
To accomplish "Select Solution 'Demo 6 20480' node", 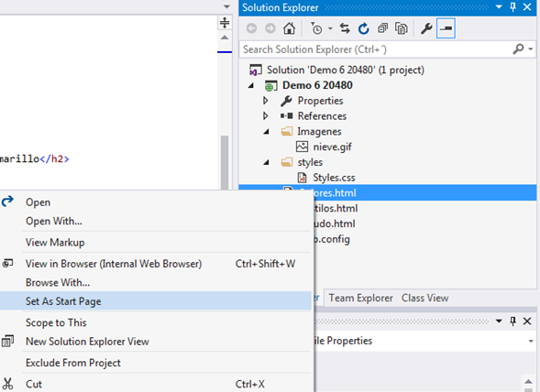I will pyautogui.click(x=346, y=71).
